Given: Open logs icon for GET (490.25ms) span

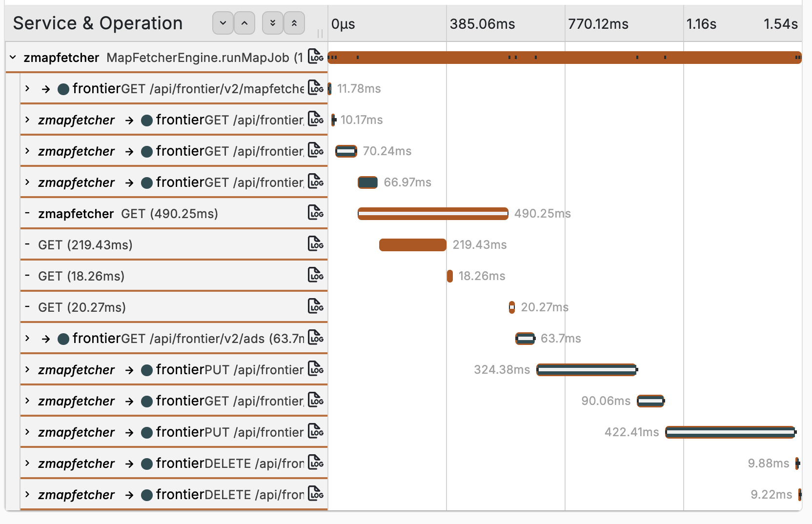Looking at the screenshot, I should [316, 213].
